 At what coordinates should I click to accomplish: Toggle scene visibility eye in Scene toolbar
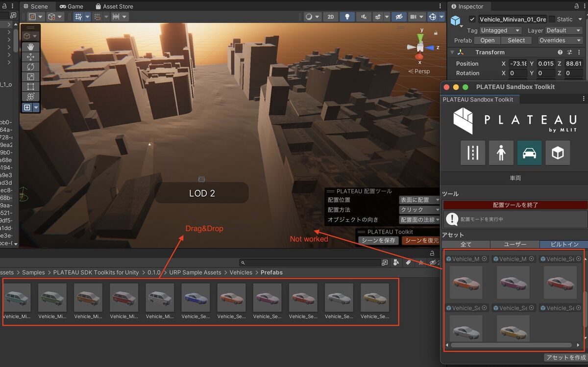point(399,17)
